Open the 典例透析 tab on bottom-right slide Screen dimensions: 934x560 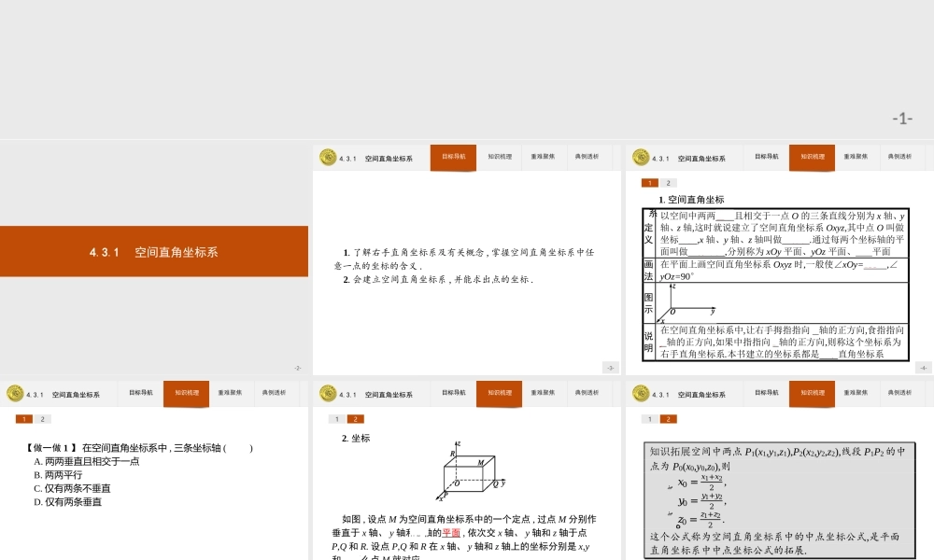[x=901, y=393]
